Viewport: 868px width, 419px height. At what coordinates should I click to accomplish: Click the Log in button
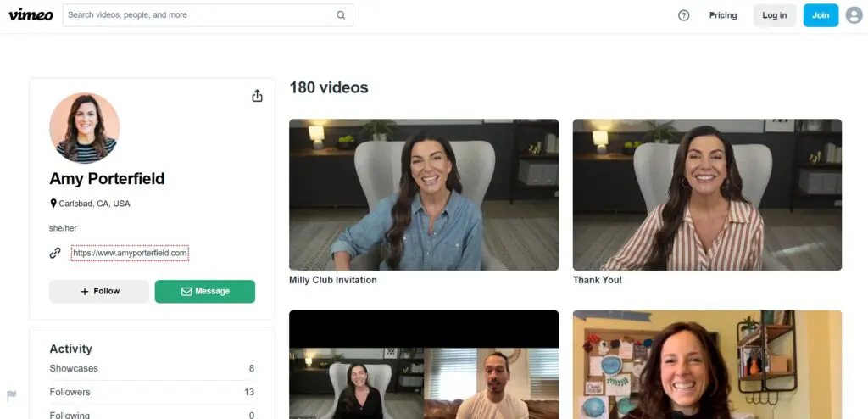tap(775, 15)
